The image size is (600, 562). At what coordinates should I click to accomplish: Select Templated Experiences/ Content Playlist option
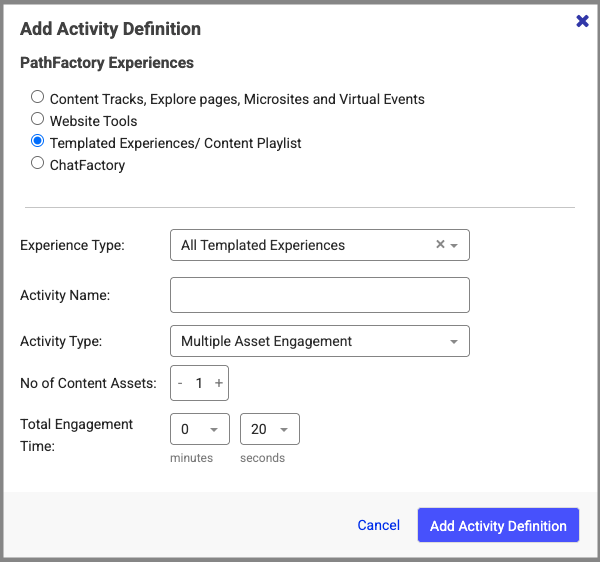coord(37,141)
